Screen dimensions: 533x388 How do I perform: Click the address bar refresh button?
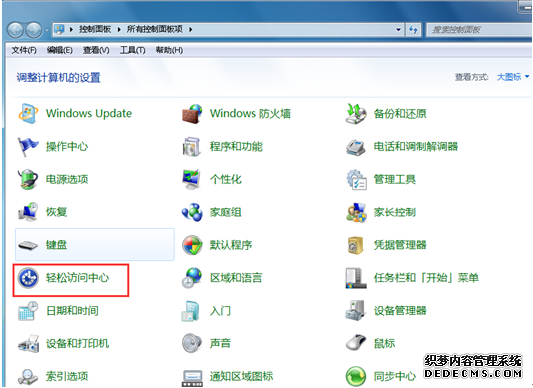[413, 30]
